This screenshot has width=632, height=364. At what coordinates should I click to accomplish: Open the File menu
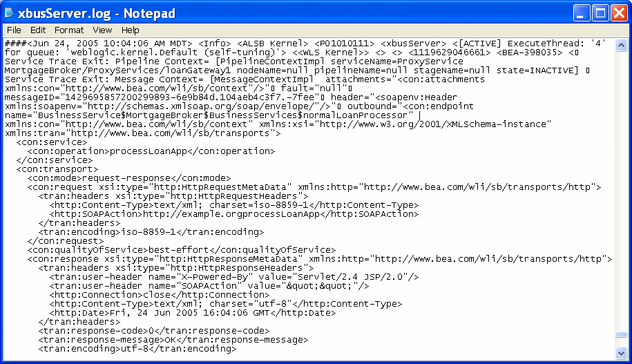[14, 30]
